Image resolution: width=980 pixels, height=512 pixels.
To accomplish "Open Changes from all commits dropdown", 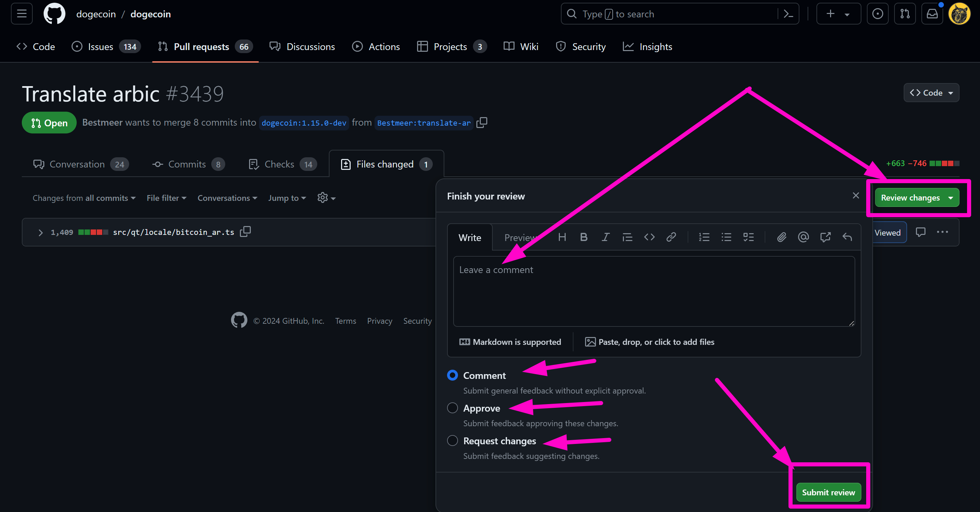I will (84, 198).
